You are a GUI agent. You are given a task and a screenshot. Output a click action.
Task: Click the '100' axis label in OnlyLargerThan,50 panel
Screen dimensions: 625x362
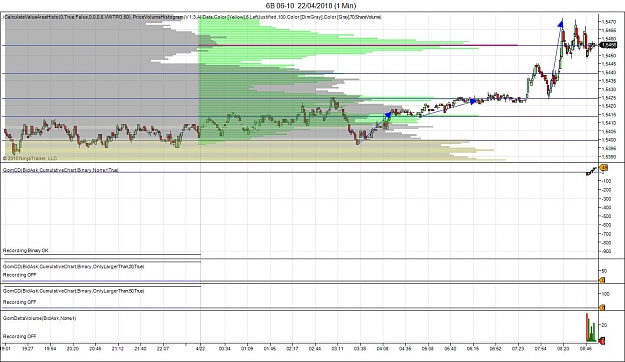(606, 294)
